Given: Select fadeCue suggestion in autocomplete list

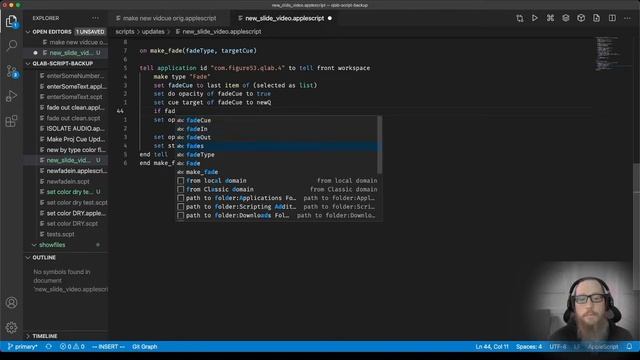Looking at the screenshot, I should tap(277, 120).
